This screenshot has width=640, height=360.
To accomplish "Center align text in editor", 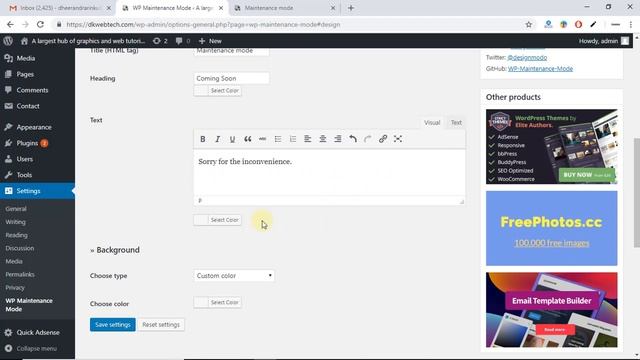I will tap(322, 139).
